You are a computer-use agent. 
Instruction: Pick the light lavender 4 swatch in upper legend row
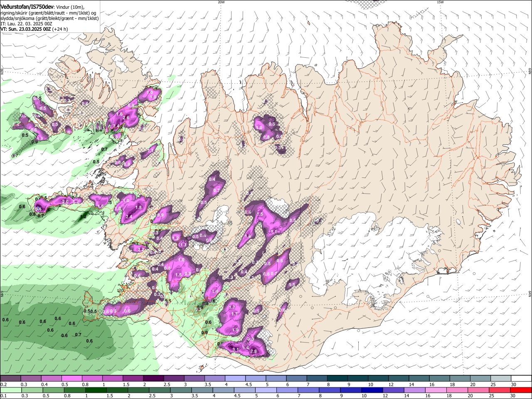pos(235,379)
